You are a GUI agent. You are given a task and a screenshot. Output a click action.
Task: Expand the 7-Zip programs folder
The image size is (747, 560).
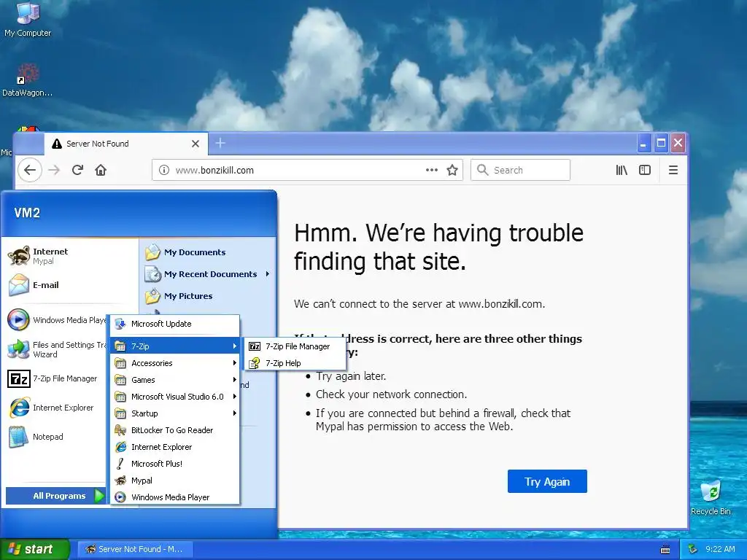(175, 346)
